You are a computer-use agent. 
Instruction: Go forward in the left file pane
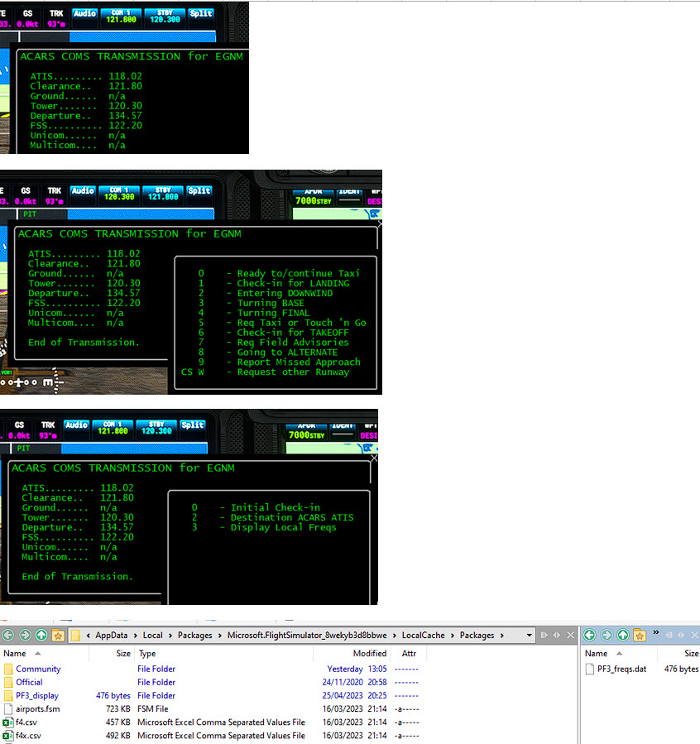[x=25, y=635]
